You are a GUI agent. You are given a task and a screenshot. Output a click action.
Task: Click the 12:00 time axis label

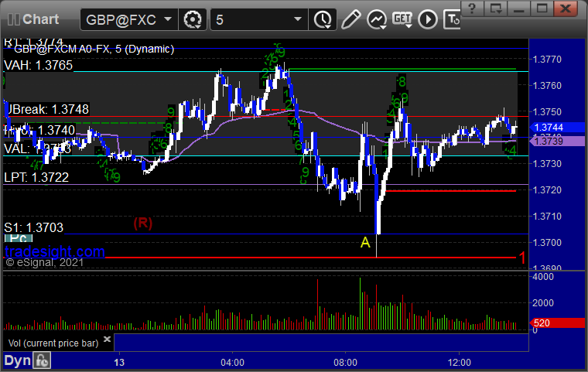[x=460, y=363]
